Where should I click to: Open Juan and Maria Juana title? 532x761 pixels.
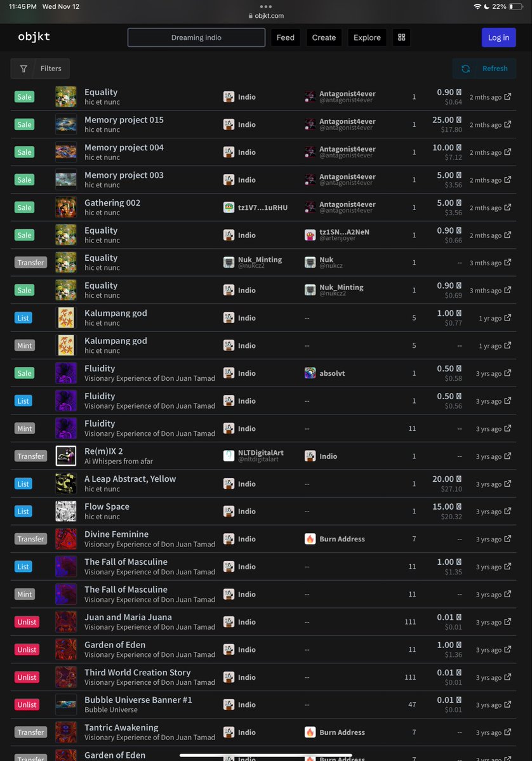click(x=128, y=618)
